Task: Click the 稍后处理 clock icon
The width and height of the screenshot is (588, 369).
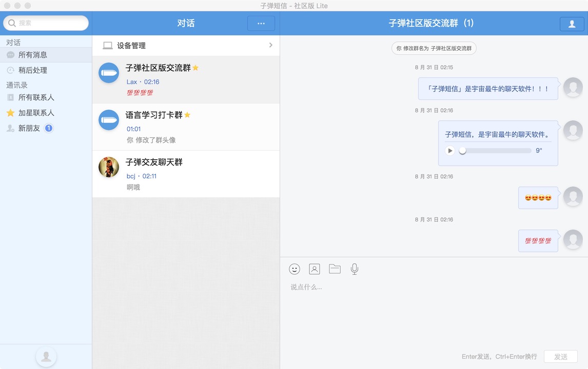Action: (10, 70)
